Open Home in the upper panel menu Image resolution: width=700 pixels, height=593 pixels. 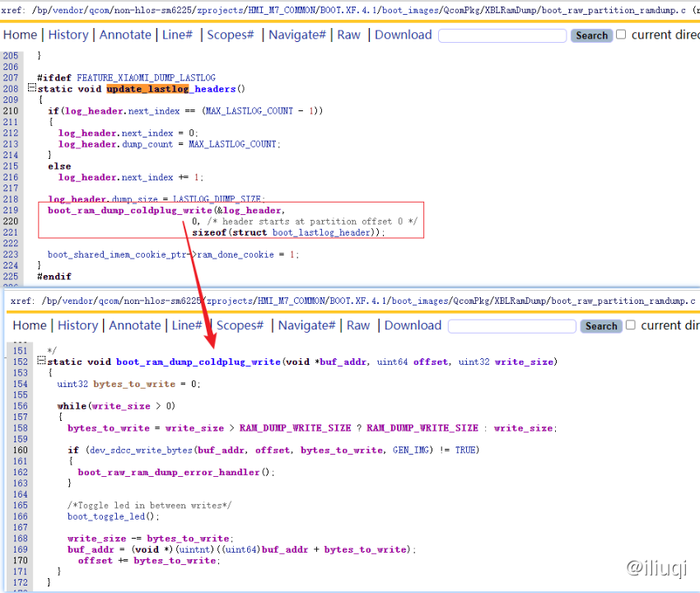tap(20, 35)
